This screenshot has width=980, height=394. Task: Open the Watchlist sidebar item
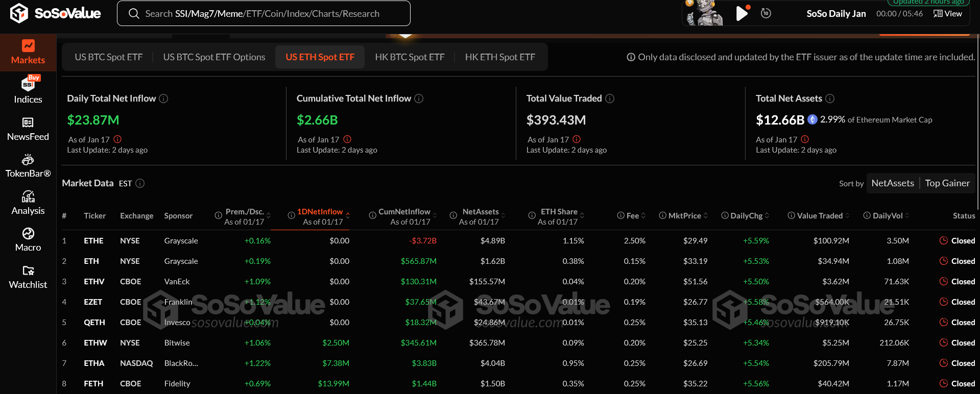28,277
